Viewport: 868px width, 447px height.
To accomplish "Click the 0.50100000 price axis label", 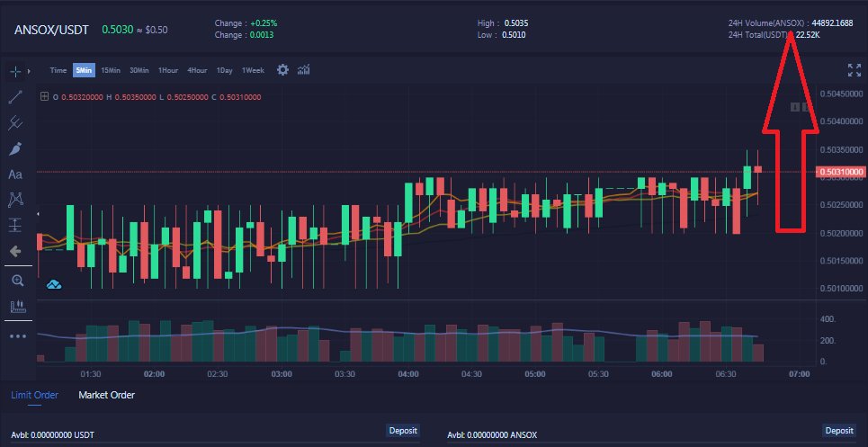I will pos(841,288).
